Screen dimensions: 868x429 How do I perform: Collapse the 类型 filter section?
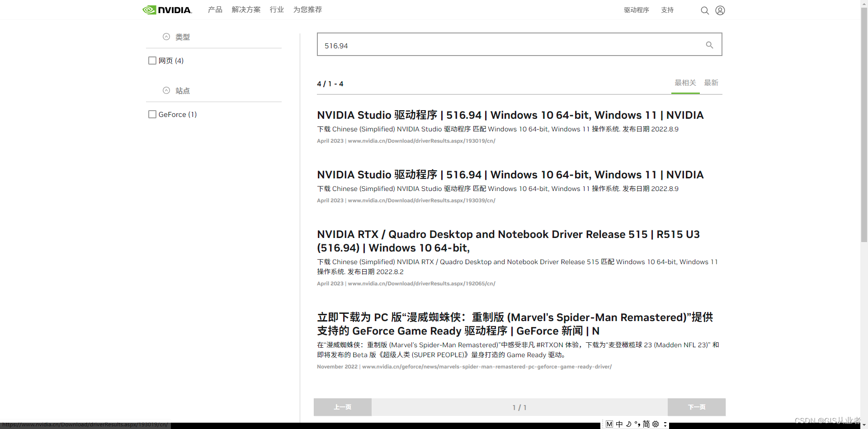166,37
